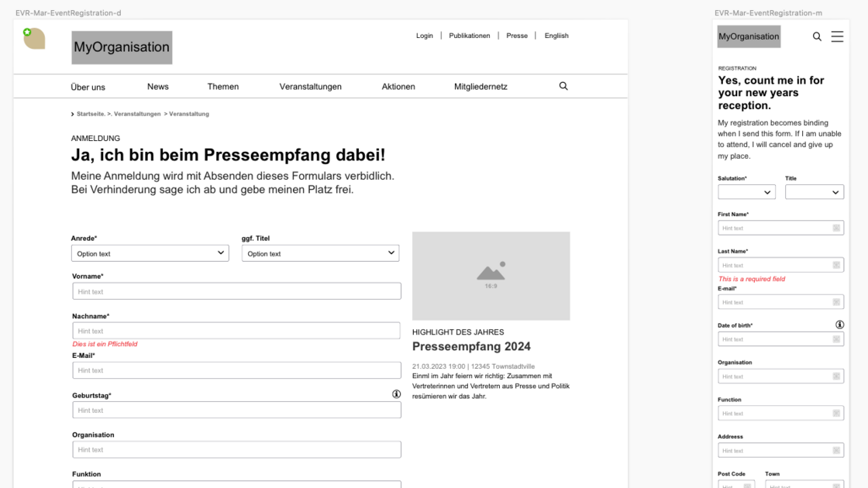The image size is (868, 488).
Task: Click the Veranstaltung breadcrumb entry
Action: [x=189, y=114]
